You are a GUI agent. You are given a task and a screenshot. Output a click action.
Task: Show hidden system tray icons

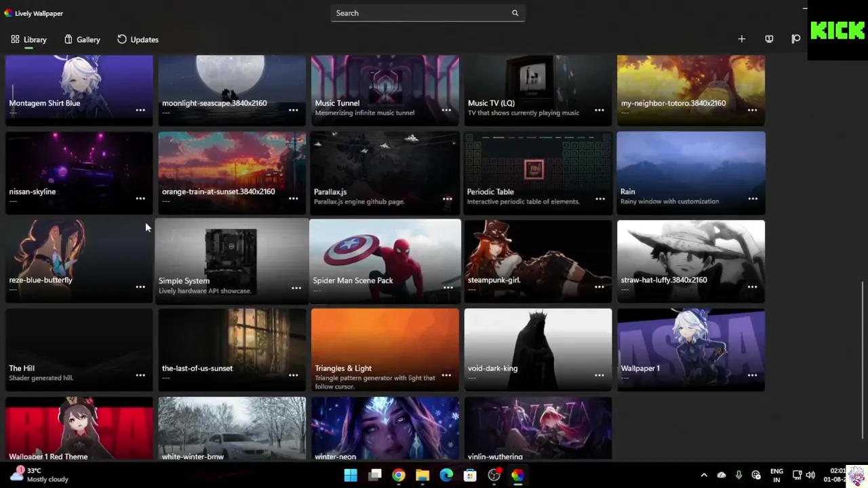[x=704, y=475]
